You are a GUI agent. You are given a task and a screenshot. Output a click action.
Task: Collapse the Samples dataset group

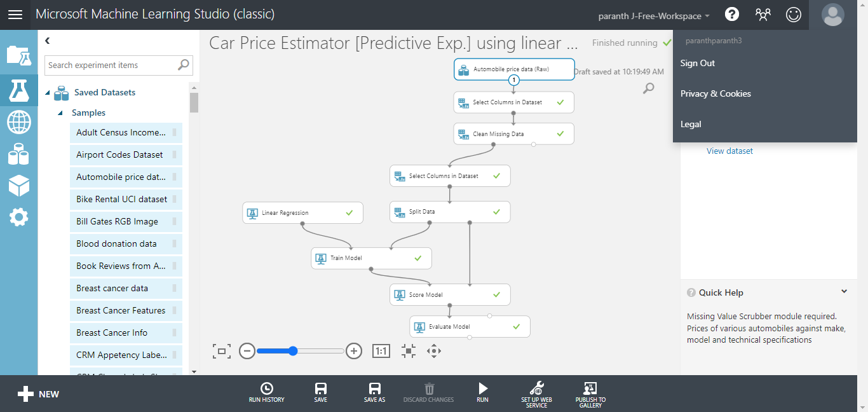(x=61, y=112)
